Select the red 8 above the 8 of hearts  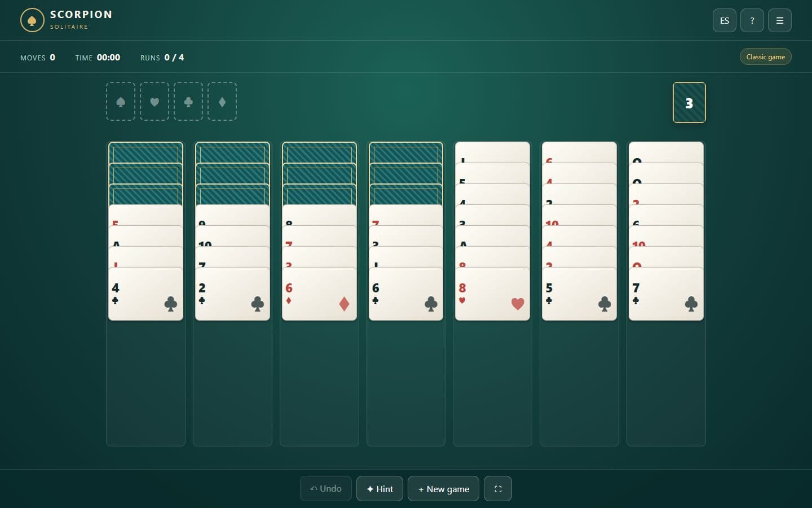tap(492, 257)
